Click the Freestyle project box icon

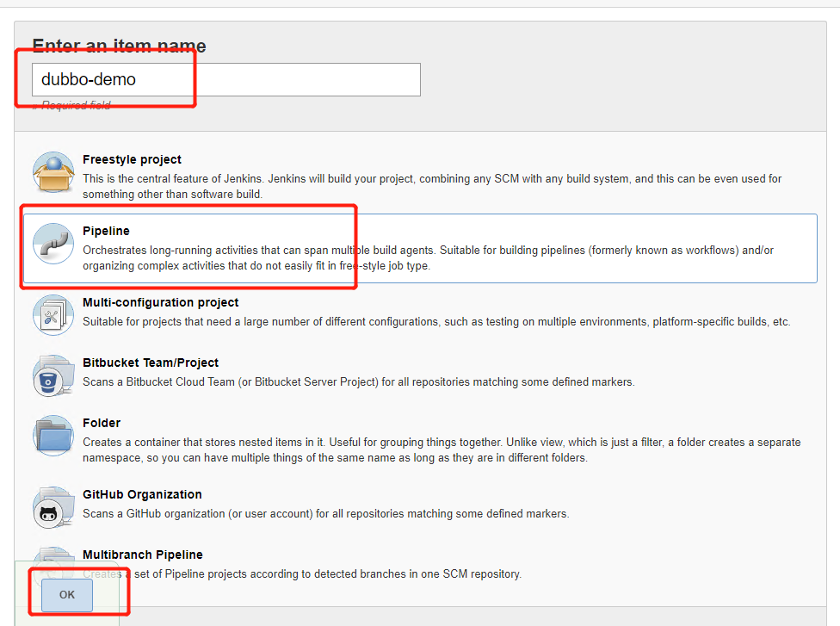coord(53,173)
